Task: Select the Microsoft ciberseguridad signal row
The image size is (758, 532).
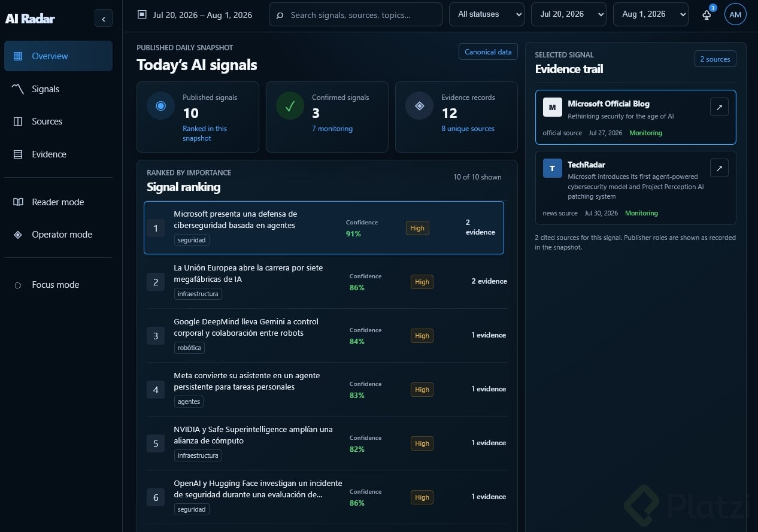Action: (x=324, y=228)
